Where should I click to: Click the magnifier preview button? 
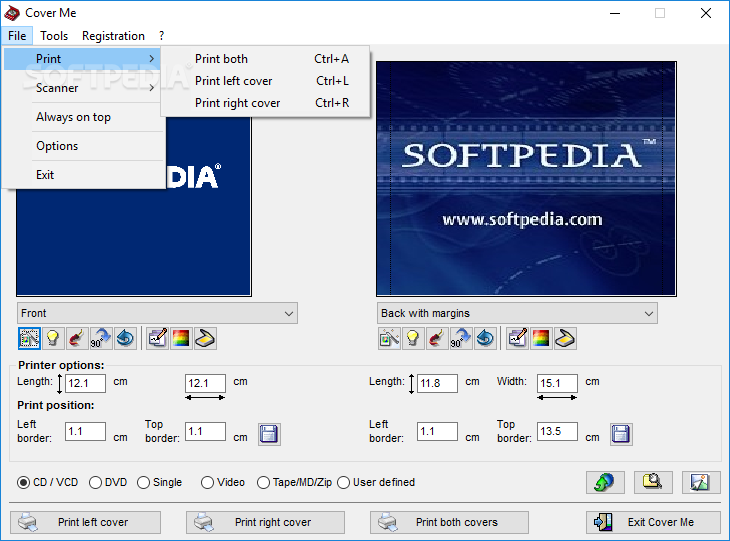pos(653,482)
